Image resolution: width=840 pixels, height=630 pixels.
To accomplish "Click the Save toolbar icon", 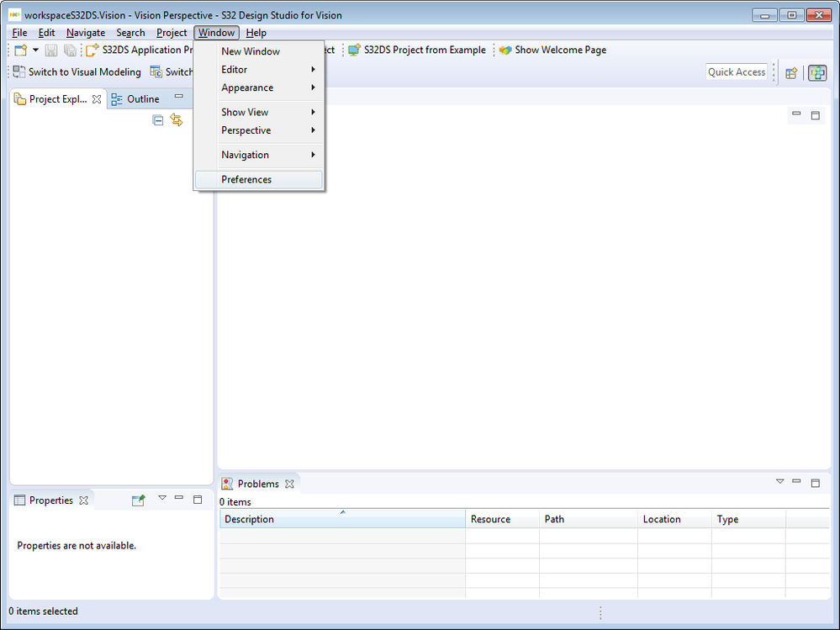I will pos(51,50).
